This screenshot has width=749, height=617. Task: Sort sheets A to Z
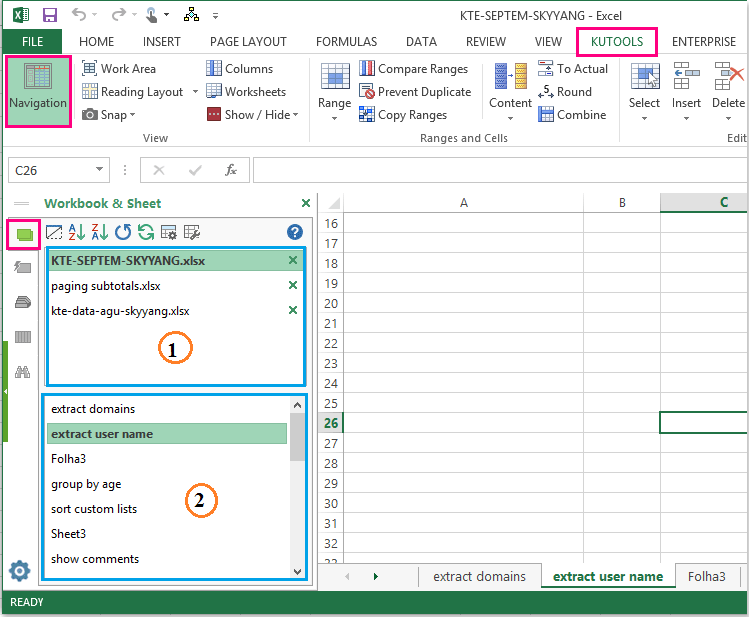pos(76,232)
